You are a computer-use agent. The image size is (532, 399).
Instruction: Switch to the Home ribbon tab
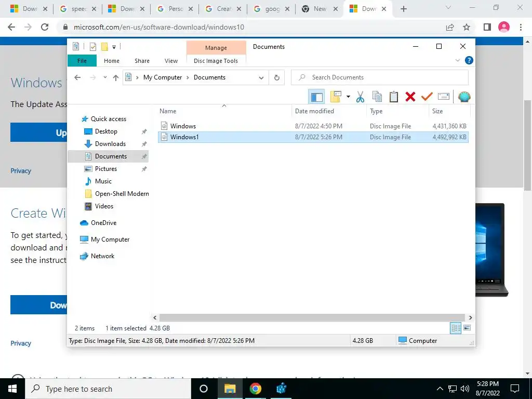point(112,61)
